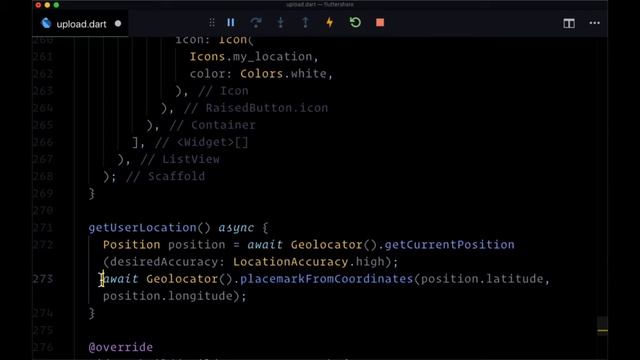Click the // Scaffold closing comment

[166, 176]
